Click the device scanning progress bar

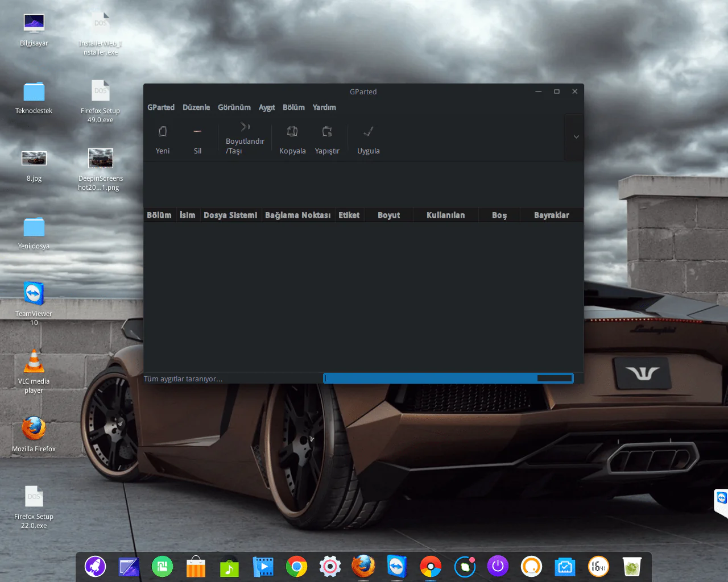point(448,377)
